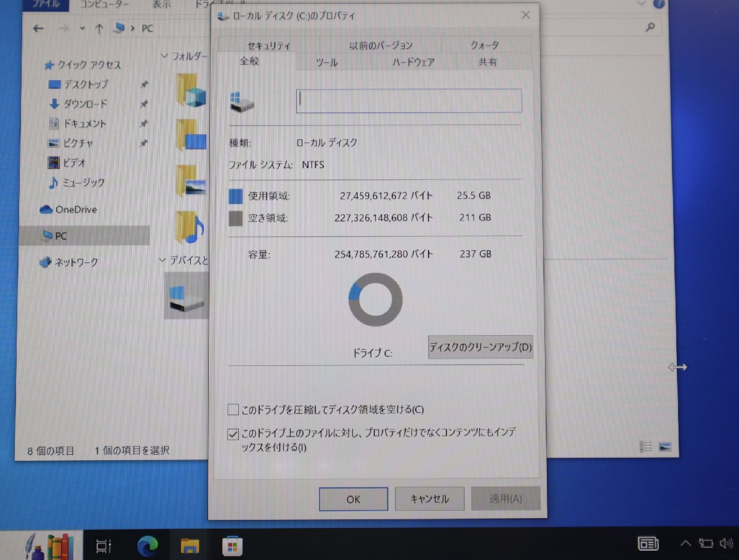Enable drive compression to save disk space
739x560 pixels.
233,409
